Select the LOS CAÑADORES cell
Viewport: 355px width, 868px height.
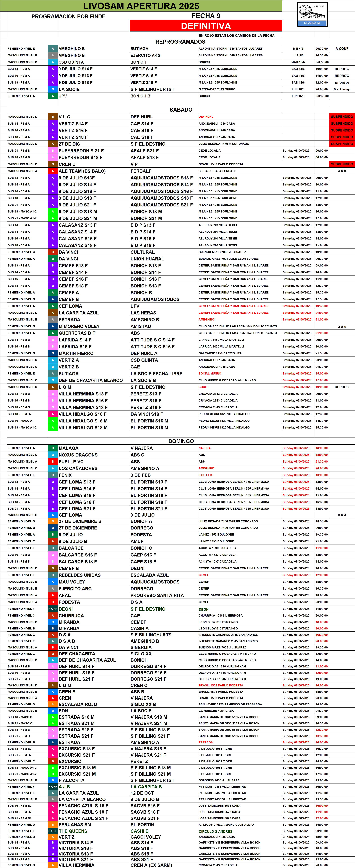94,468
